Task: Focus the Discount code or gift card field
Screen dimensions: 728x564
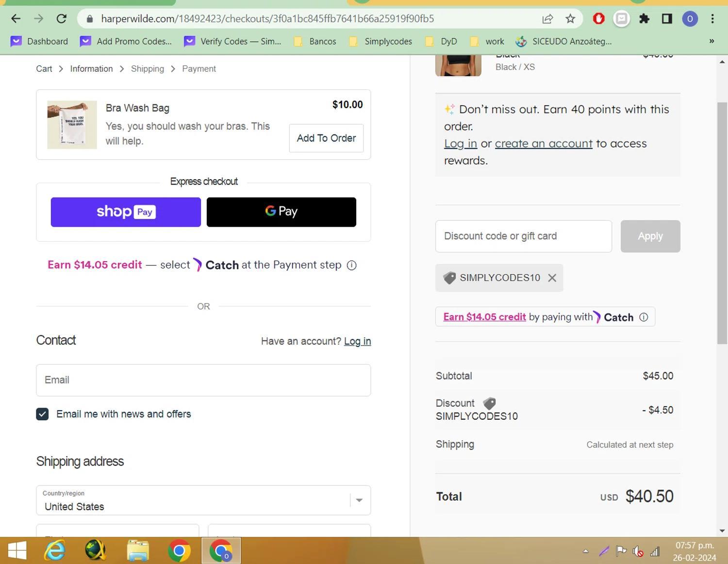Action: 524,236
